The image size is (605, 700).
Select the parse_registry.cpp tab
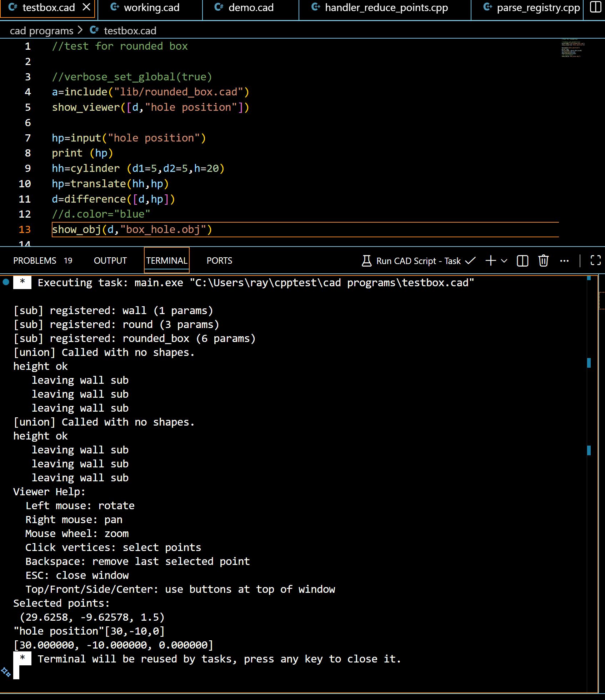(538, 8)
